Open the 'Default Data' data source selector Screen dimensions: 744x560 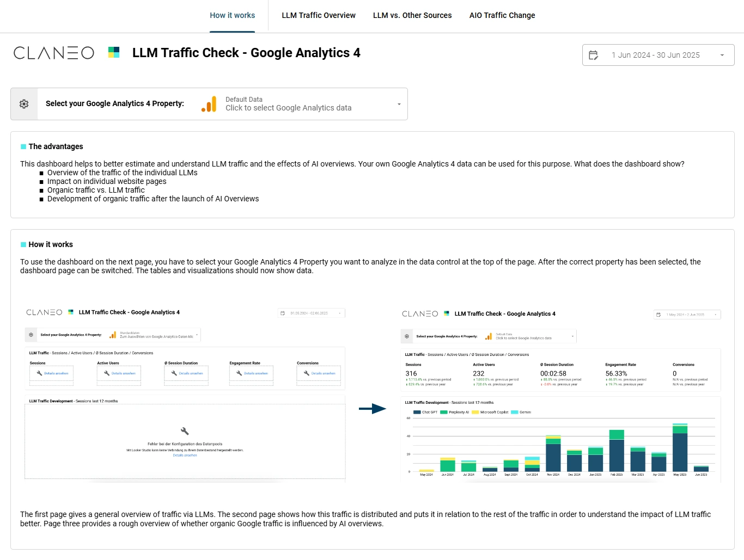click(x=289, y=104)
